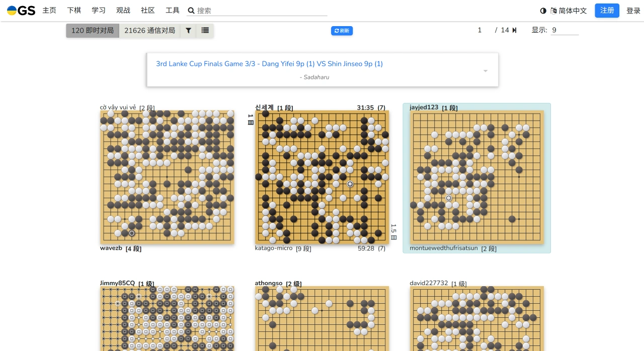Screen dimensions: 644x351
Task: Click the OGS logo
Action: click(21, 11)
